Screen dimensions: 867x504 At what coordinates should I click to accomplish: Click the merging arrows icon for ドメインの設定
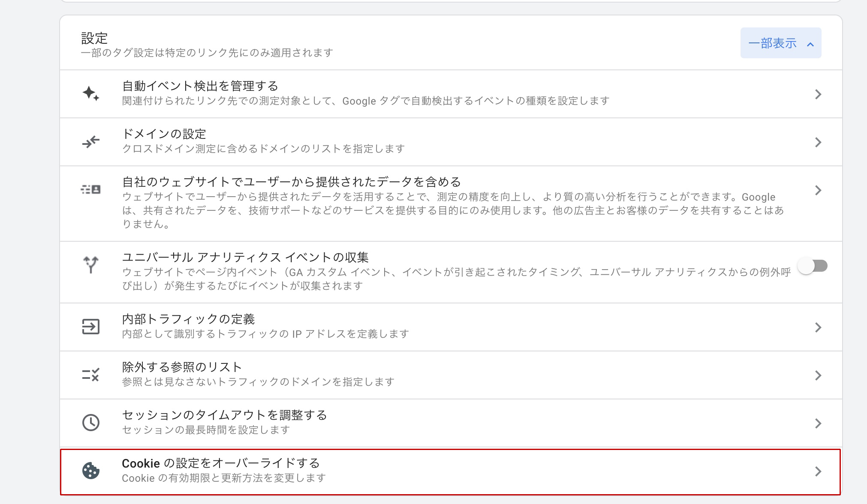coord(91,141)
